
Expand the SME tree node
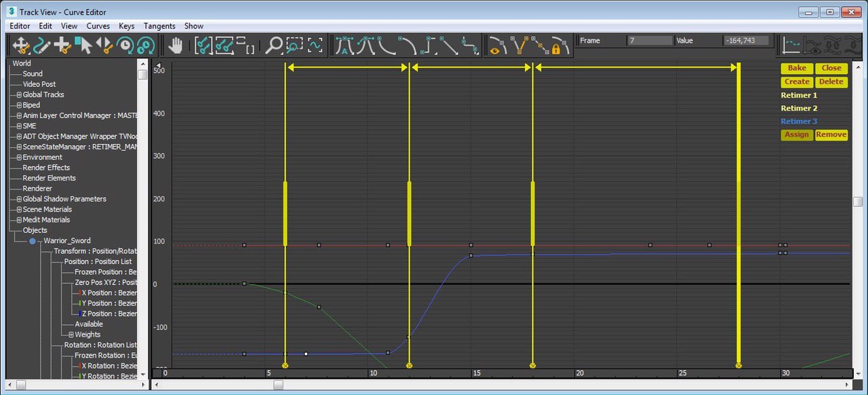pos(19,126)
